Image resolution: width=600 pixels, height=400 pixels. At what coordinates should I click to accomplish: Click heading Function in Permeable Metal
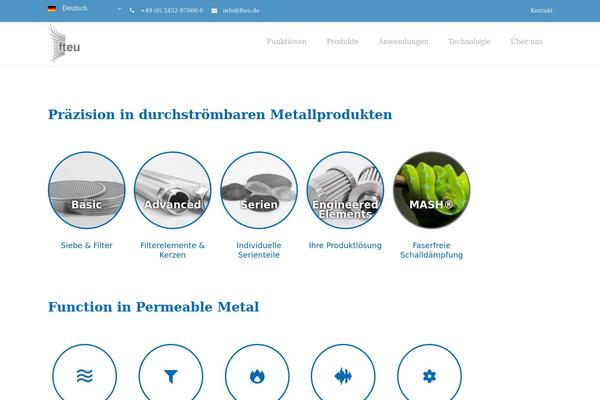153,307
